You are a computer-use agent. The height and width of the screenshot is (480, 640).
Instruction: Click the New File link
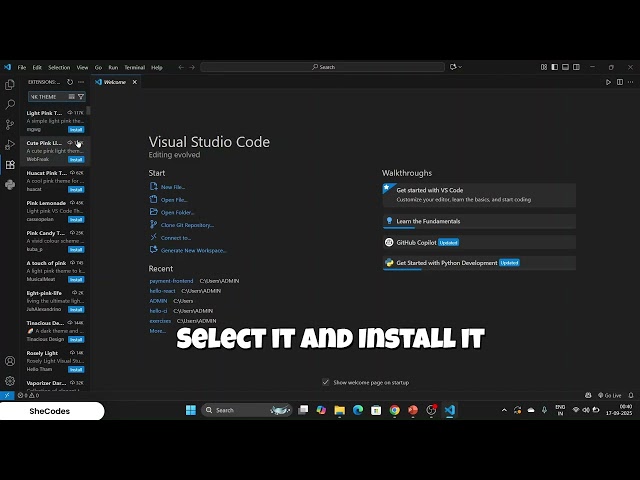pyautogui.click(x=173, y=187)
